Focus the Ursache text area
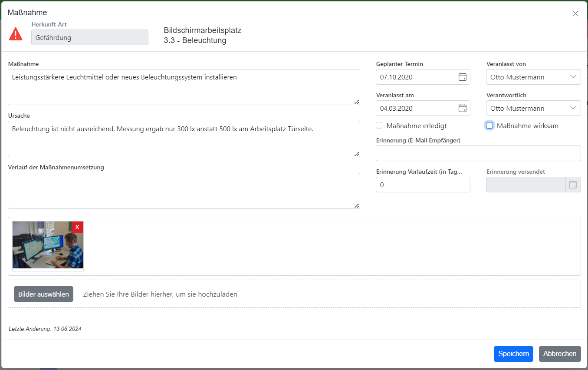Viewport: 588px width, 370px height. tap(184, 139)
